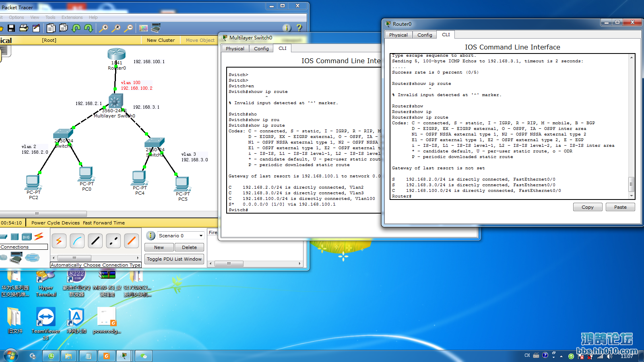Choose the Copper Straight-Through cable type
The image size is (644, 362).
(x=95, y=241)
